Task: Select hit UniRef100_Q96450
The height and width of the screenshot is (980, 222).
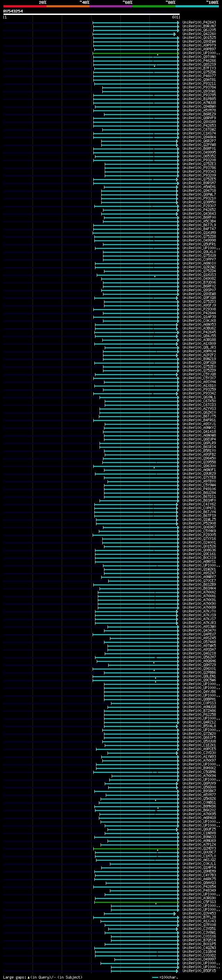Action: 199,459
